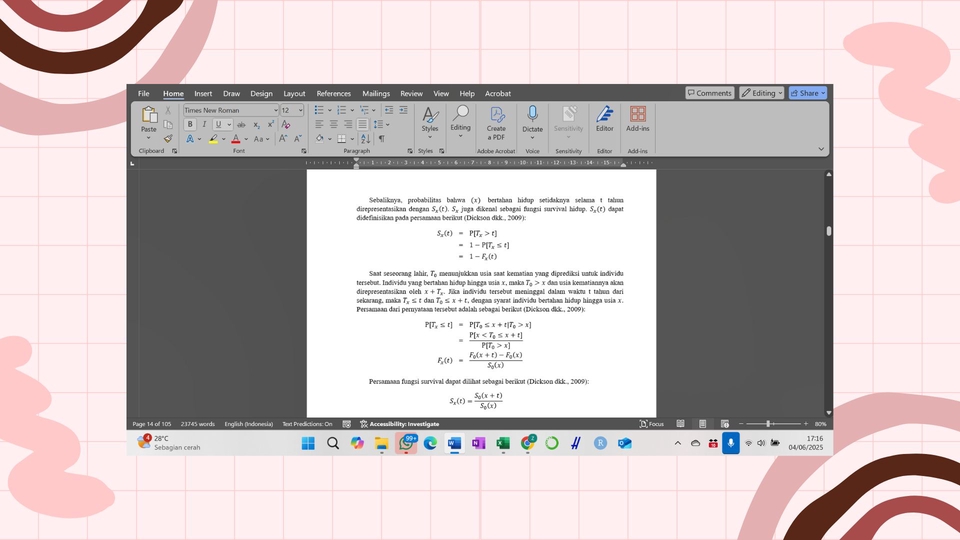This screenshot has height=540, width=960.
Task: Toggle Show paragraph marks
Action: click(381, 139)
